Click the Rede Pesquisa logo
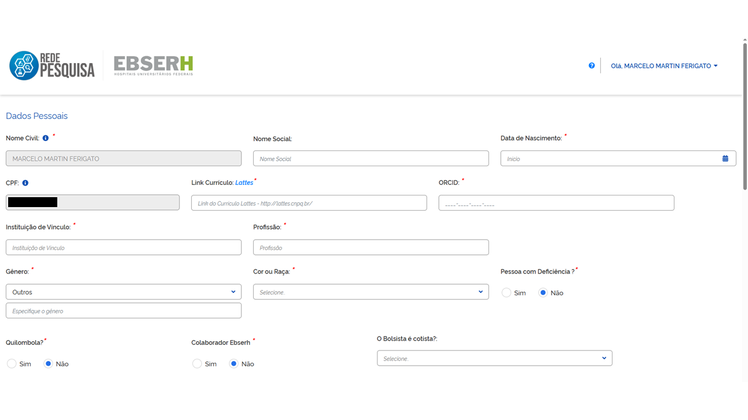Viewport: 748px width, 420px height. [x=52, y=65]
